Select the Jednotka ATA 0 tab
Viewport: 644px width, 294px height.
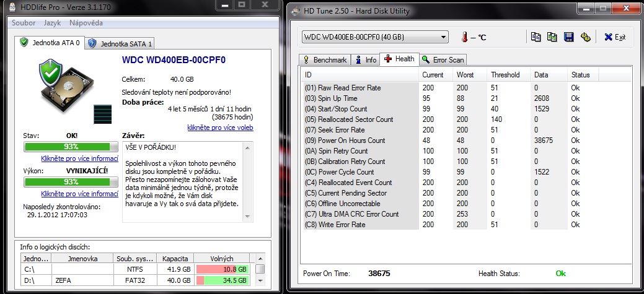pyautogui.click(x=50, y=42)
